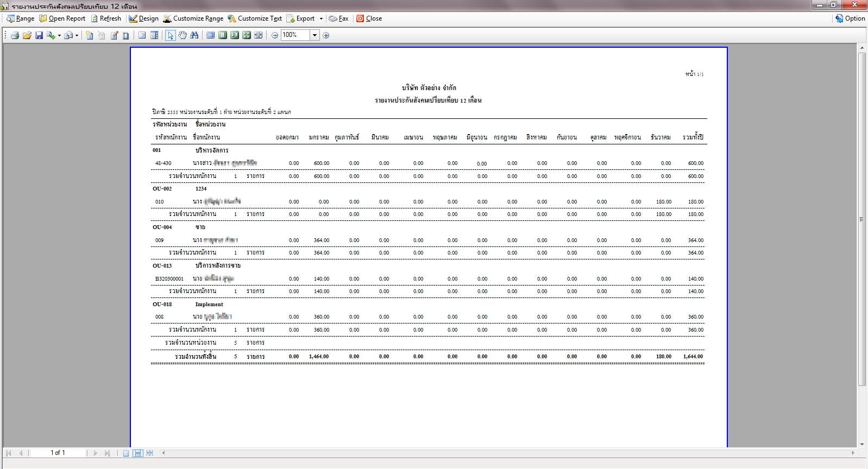
Task: Click the whole page layout icon
Action: [223, 35]
